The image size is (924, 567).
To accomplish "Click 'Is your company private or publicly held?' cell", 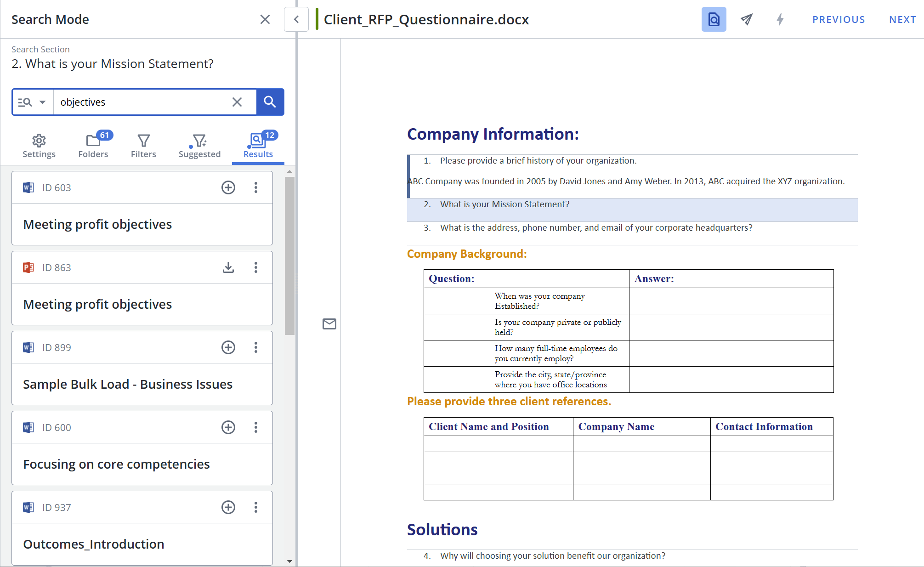I will (x=527, y=327).
